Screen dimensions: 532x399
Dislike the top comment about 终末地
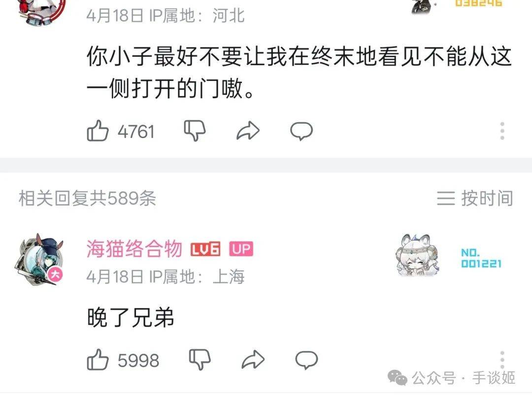pyautogui.click(x=195, y=131)
